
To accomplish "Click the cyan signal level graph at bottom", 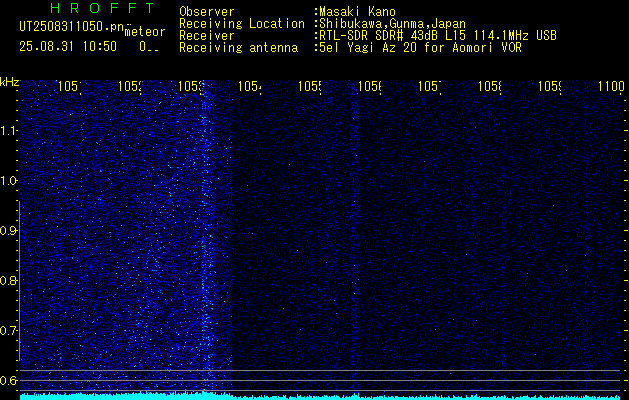I will tap(321, 396).
